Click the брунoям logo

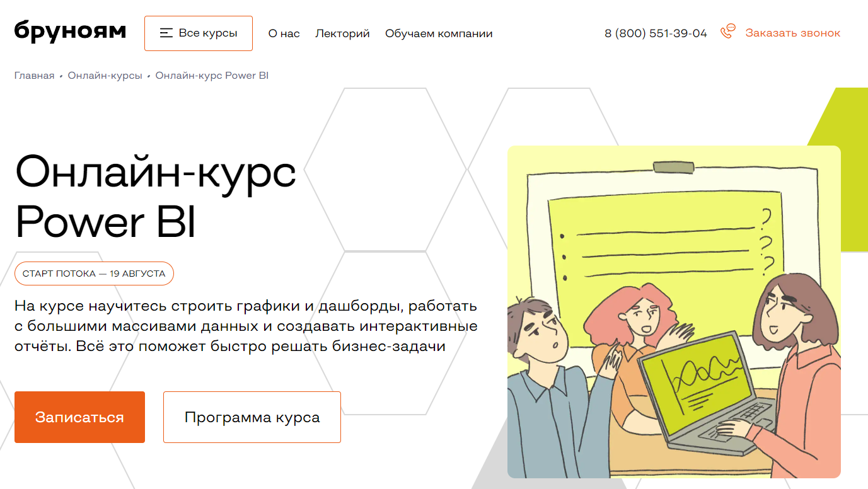70,32
